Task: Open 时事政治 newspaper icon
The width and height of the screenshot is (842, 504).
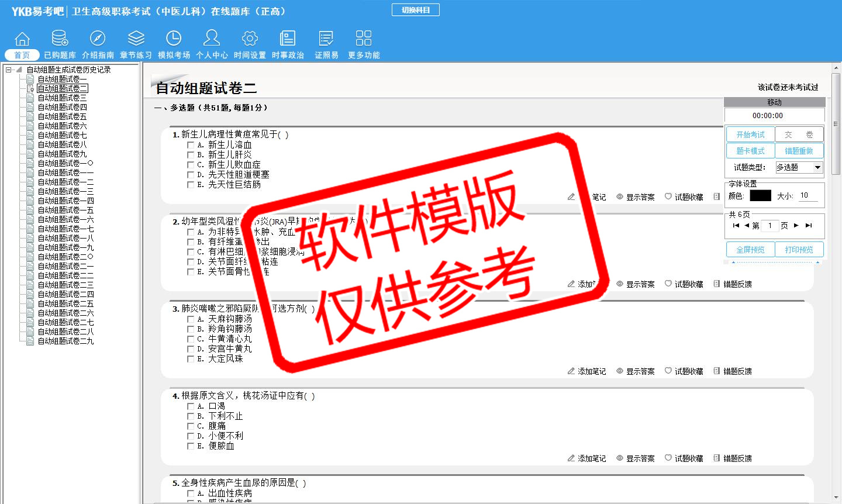Action: pos(288,39)
